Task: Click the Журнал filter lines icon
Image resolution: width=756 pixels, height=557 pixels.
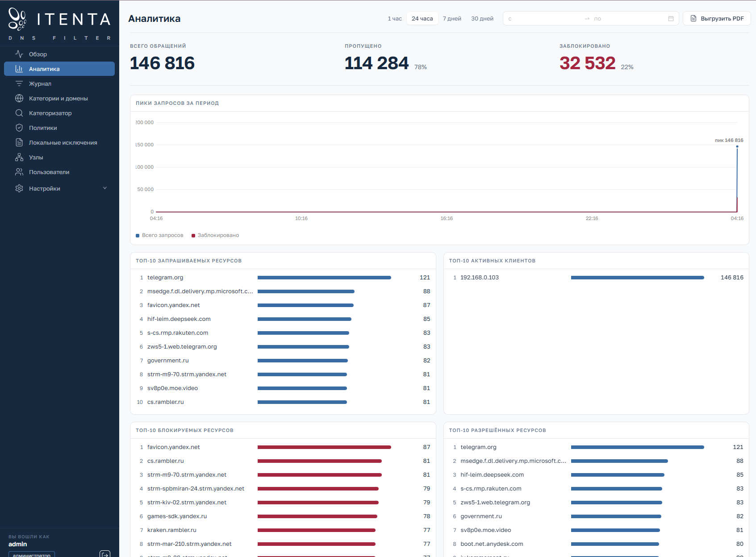Action: point(19,83)
